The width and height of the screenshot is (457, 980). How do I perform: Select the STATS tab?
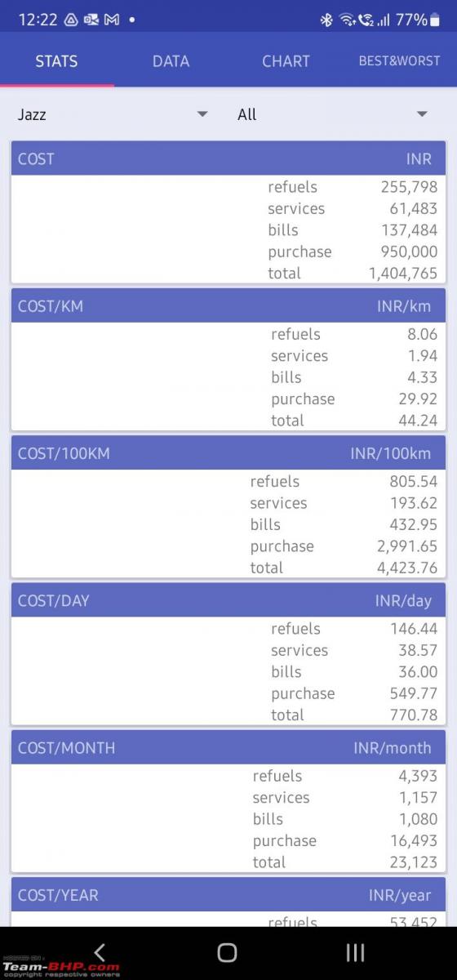(56, 61)
